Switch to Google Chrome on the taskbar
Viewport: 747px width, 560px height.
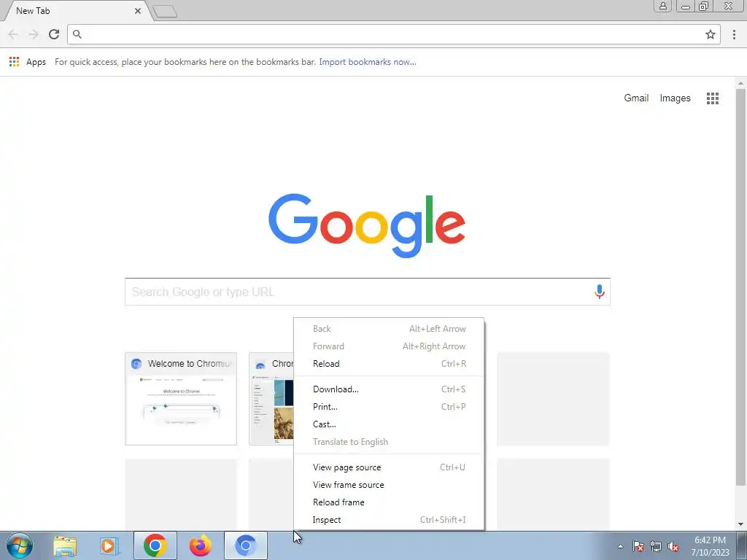pyautogui.click(x=155, y=545)
